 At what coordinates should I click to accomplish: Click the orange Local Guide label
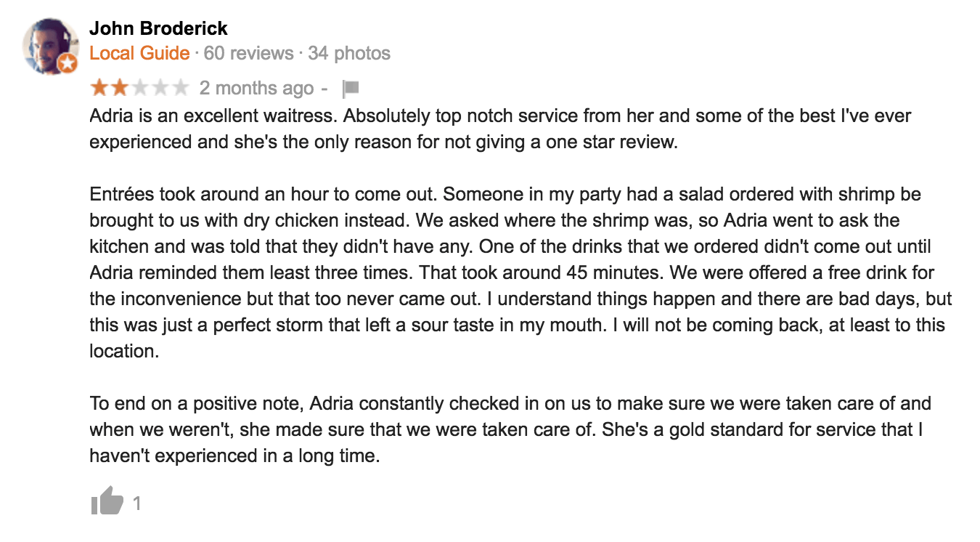click(139, 53)
